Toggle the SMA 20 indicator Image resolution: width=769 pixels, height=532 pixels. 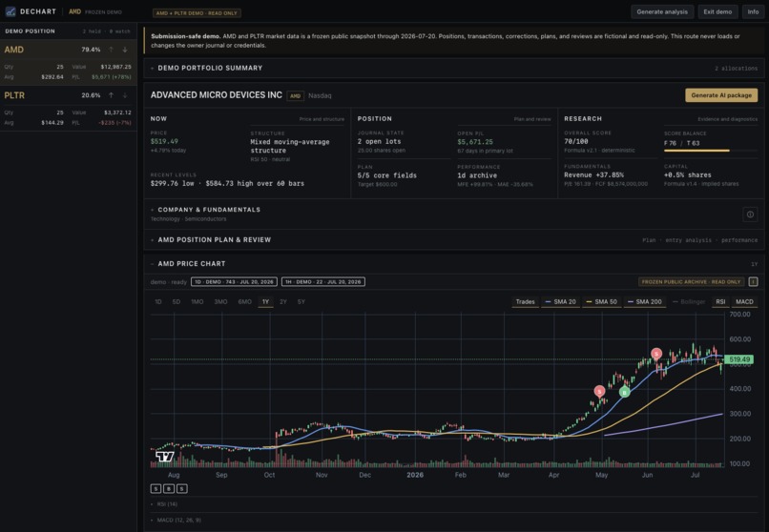(x=560, y=302)
